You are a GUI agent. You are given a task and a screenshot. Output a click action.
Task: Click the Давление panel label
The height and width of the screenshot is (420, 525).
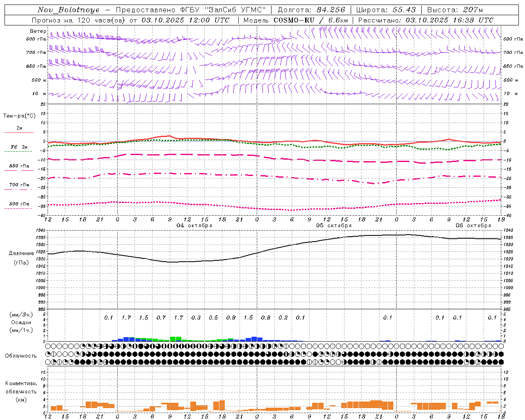21,253
